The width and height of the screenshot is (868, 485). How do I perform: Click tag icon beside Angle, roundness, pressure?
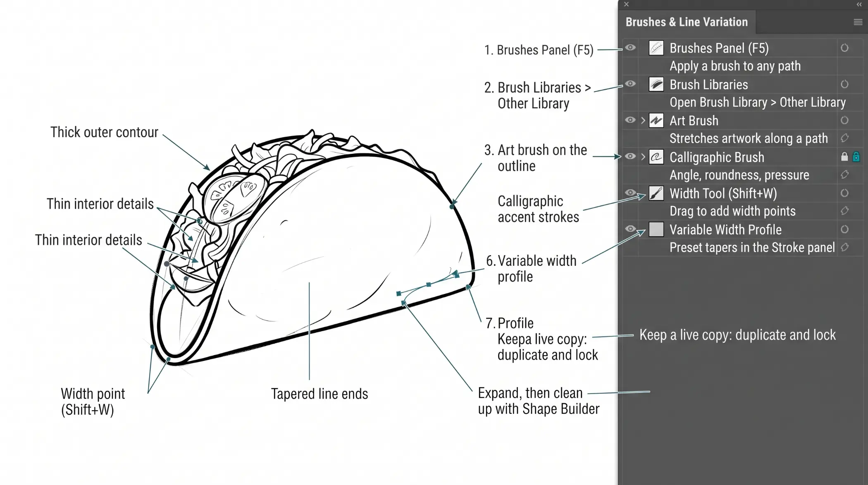click(844, 174)
